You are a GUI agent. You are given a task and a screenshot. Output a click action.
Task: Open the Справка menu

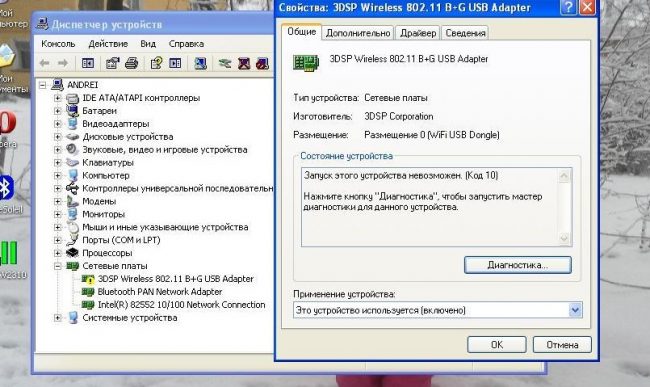[186, 44]
